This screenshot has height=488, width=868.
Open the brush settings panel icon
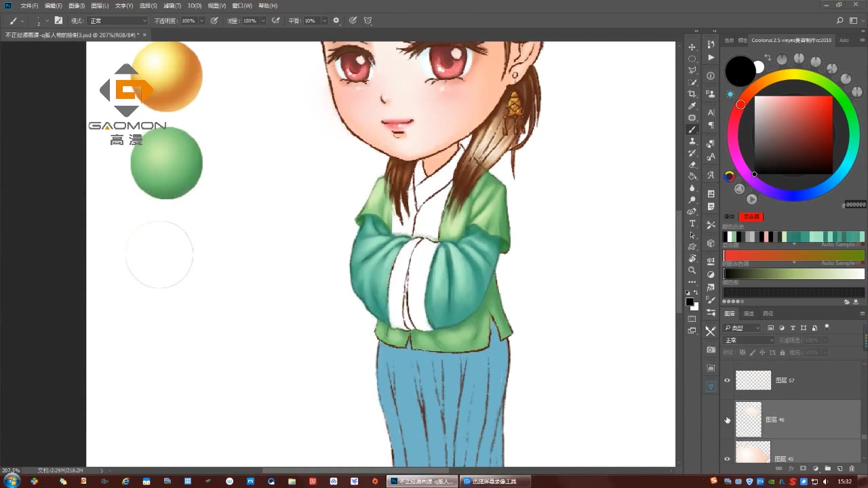(58, 20)
